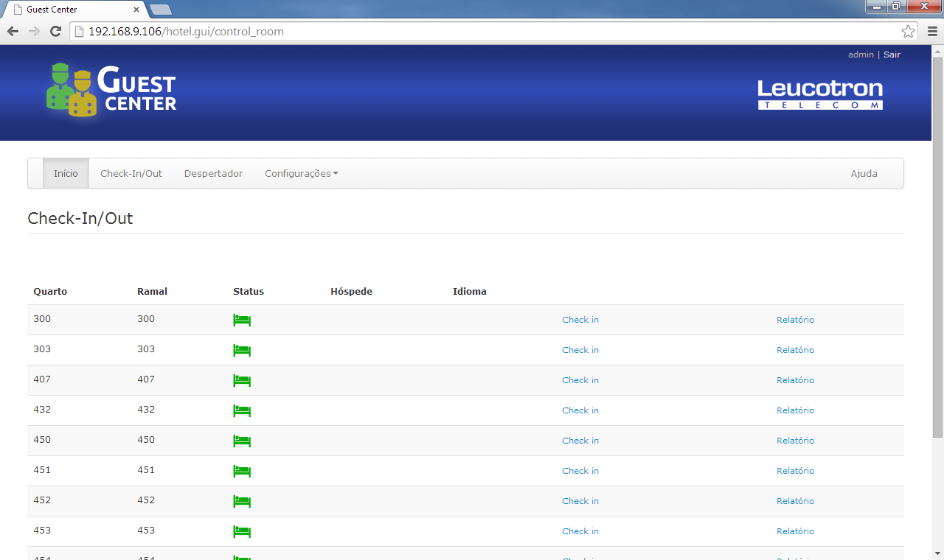
Task: Open Relatório for room 432
Action: point(795,410)
